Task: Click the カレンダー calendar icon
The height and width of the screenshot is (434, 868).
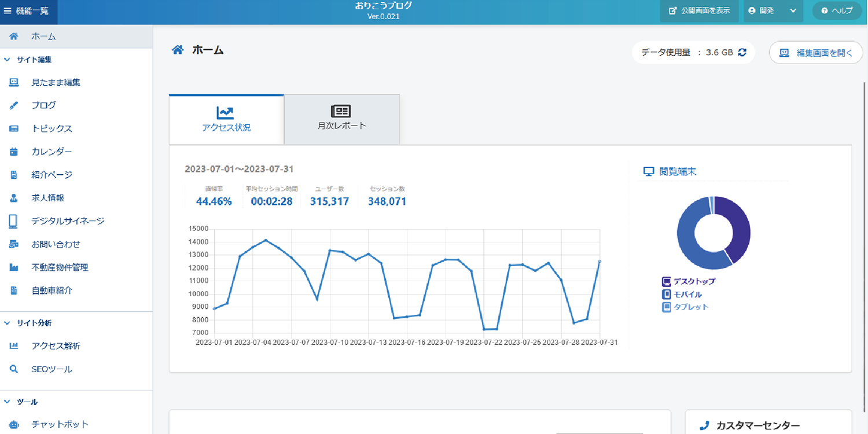Action: [14, 152]
